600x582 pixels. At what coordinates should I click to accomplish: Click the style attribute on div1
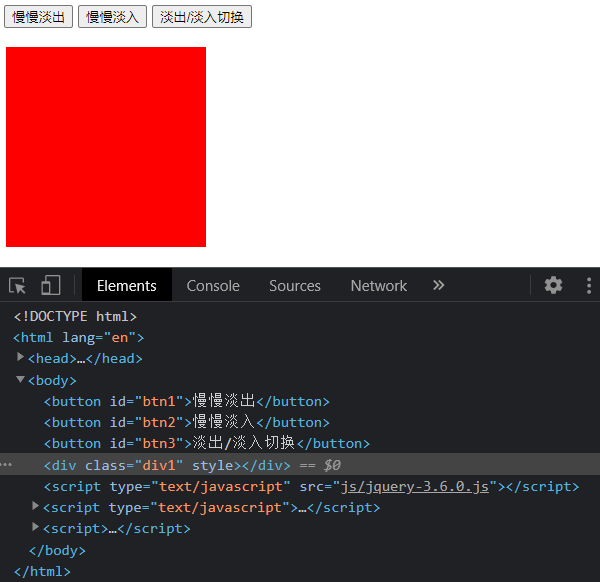pyautogui.click(x=213, y=465)
